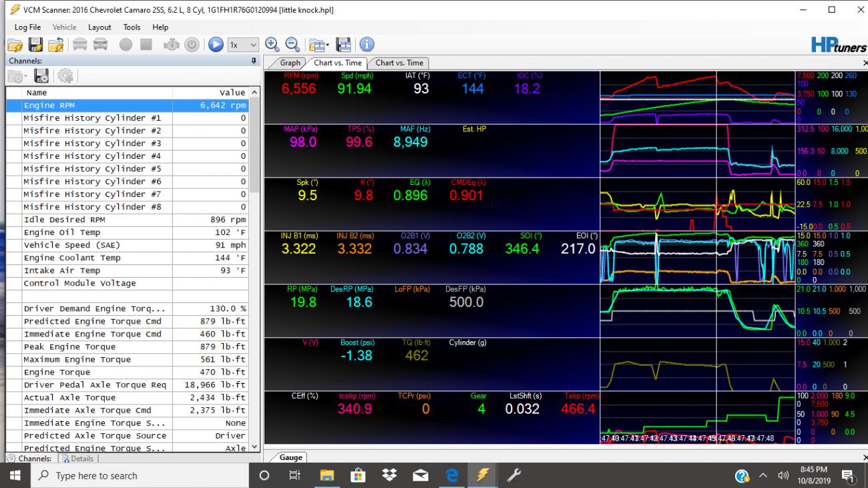The height and width of the screenshot is (488, 868).
Task: Save channel config in Channels panel toolbar
Action: tap(41, 77)
